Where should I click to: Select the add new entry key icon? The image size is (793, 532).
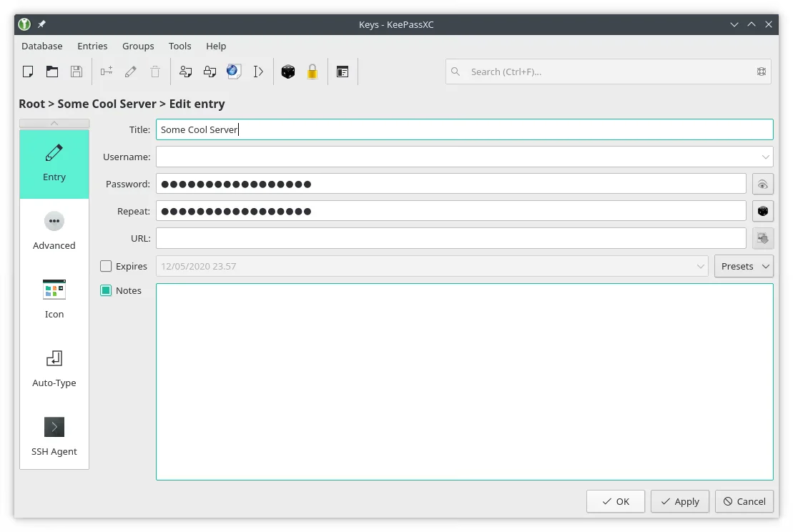(x=106, y=72)
